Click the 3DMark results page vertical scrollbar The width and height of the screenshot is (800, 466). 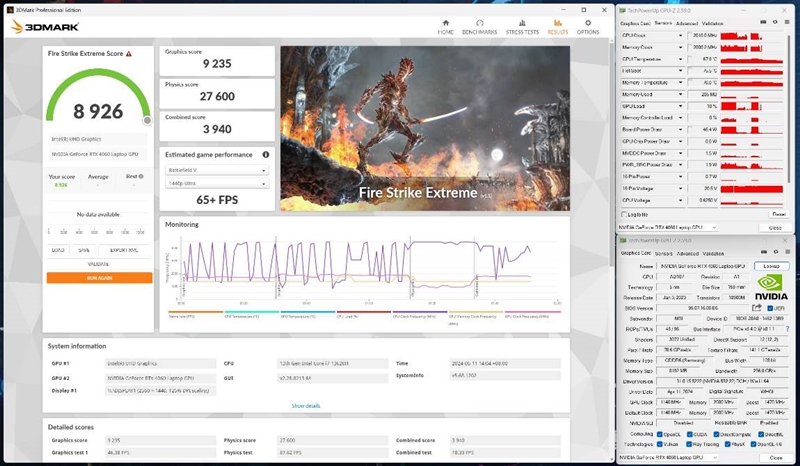tap(611, 153)
